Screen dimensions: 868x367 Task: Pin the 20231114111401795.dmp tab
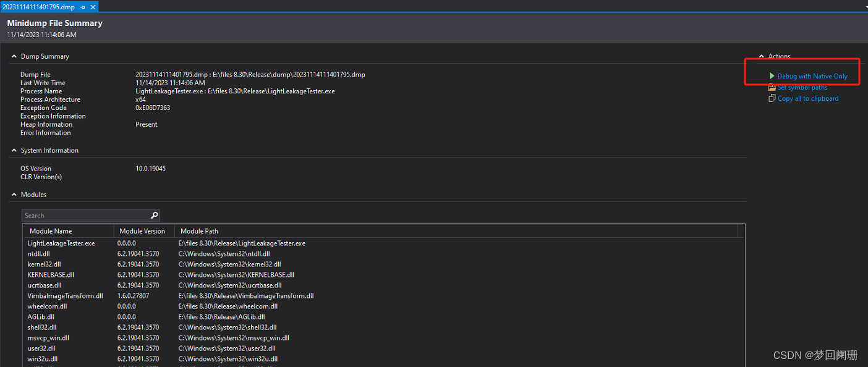(83, 7)
